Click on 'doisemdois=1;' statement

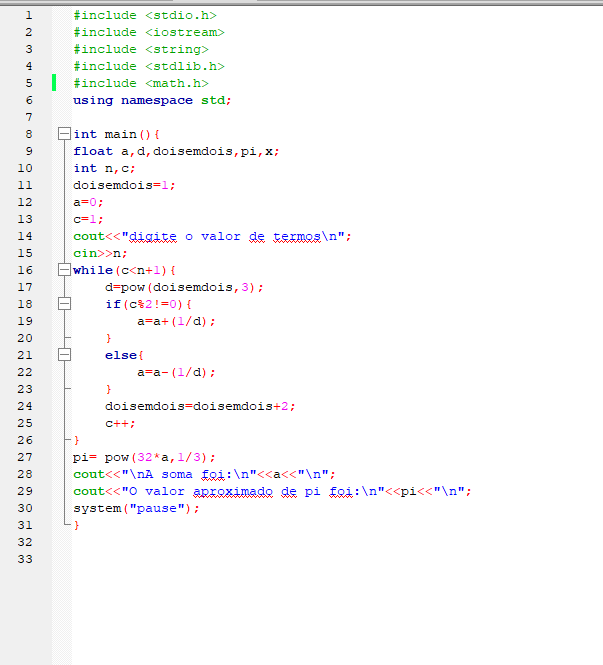(124, 185)
